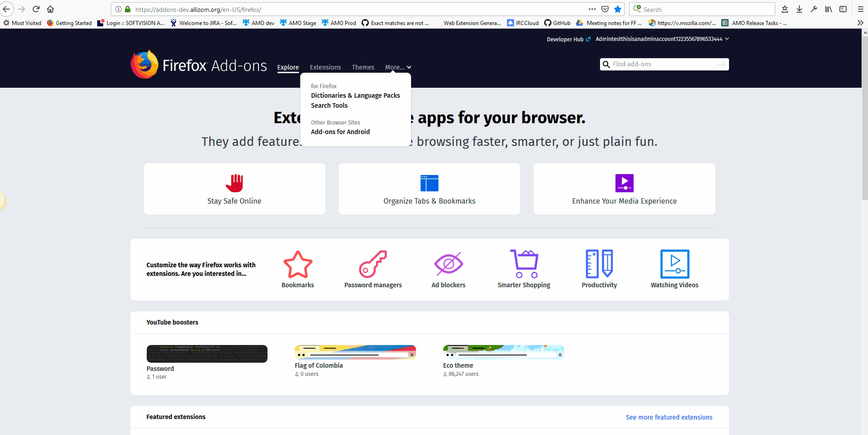Open the Watching Videos player icon

coord(675,264)
